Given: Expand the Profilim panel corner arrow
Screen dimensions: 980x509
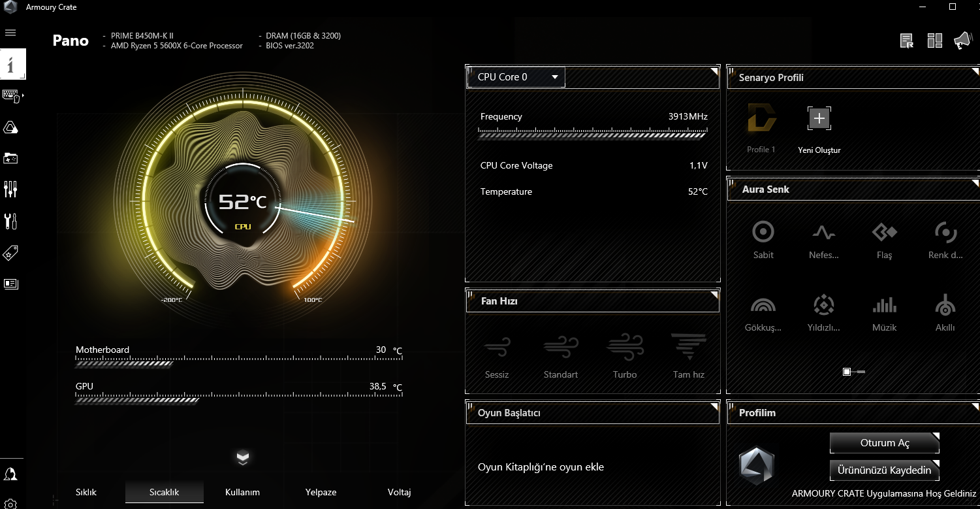Looking at the screenshot, I should click(975, 407).
